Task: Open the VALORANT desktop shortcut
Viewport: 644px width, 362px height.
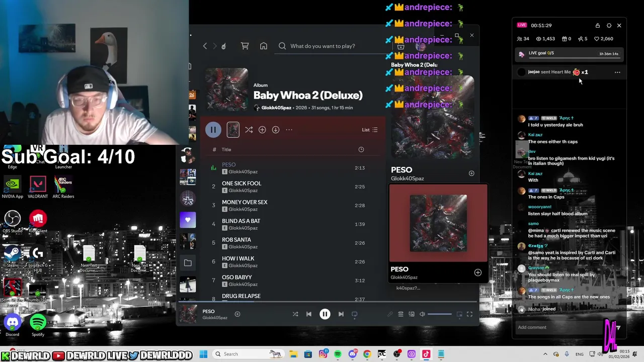Action: tap(38, 187)
